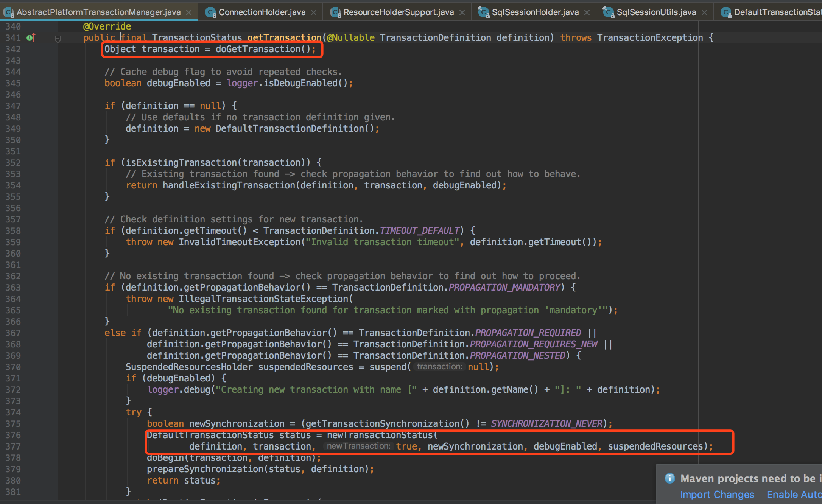The image size is (822, 504).
Task: Click line number 376 in gutter
Action: [13, 435]
